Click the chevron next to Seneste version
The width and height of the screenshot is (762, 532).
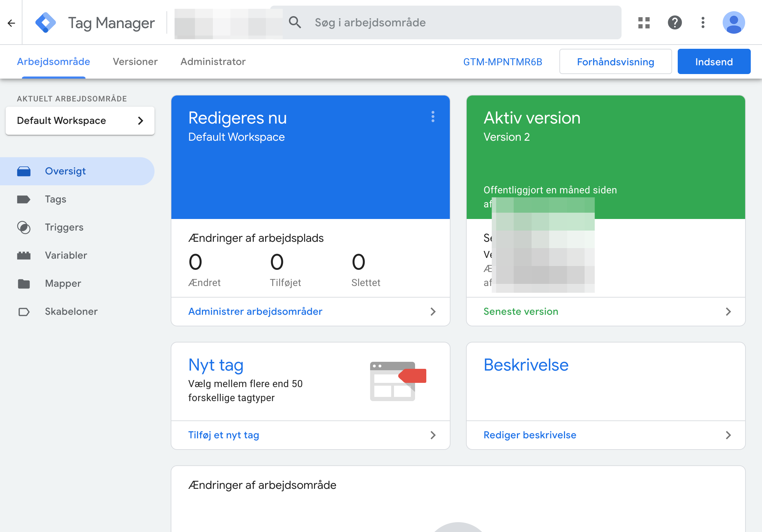pyautogui.click(x=728, y=312)
